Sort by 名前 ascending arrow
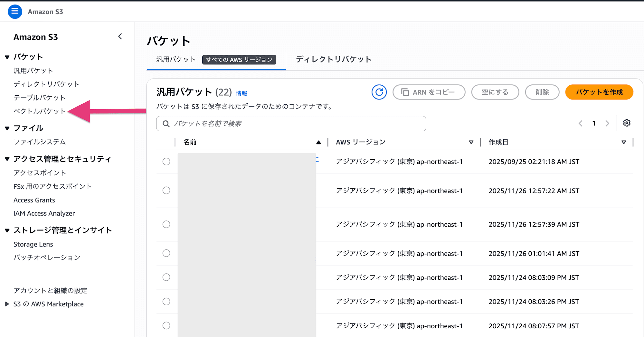 (318, 142)
